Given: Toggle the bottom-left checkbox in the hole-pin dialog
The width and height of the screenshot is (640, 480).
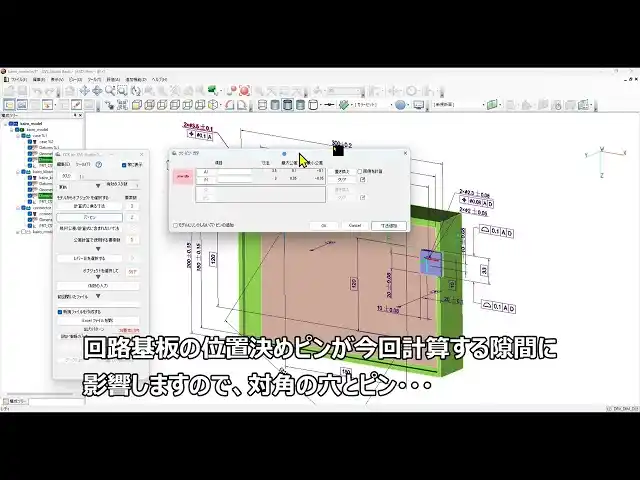Looking at the screenshot, I should click(x=176, y=225).
